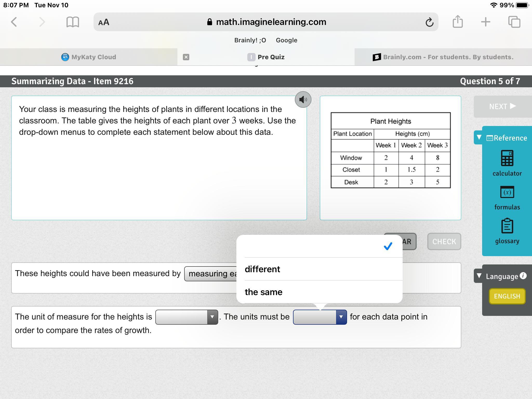The width and height of the screenshot is (532, 399).
Task: Switch to the Brainly.com tab
Action: (443, 57)
